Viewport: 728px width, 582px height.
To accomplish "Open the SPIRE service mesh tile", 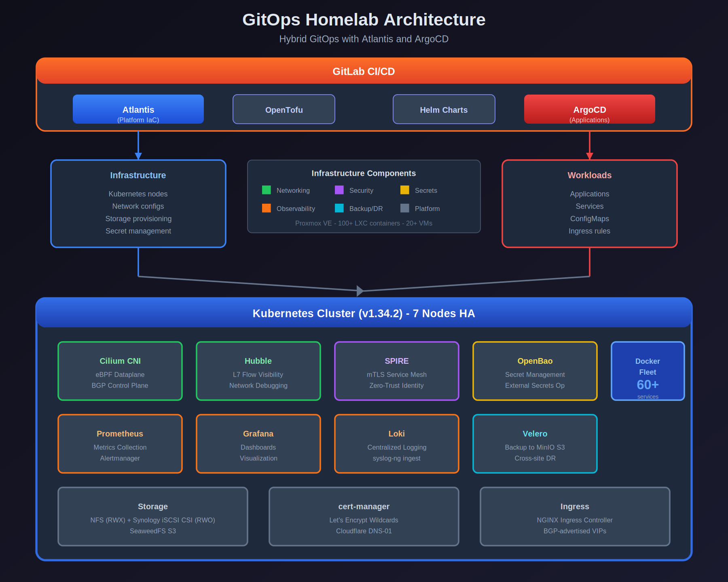I will [x=396, y=371].
